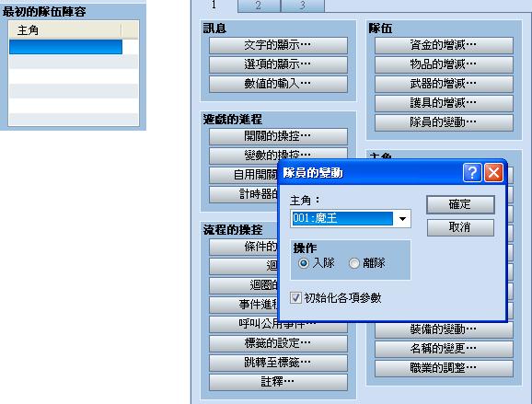
Task: Click the 主角 column header in party list
Action: pos(64,30)
